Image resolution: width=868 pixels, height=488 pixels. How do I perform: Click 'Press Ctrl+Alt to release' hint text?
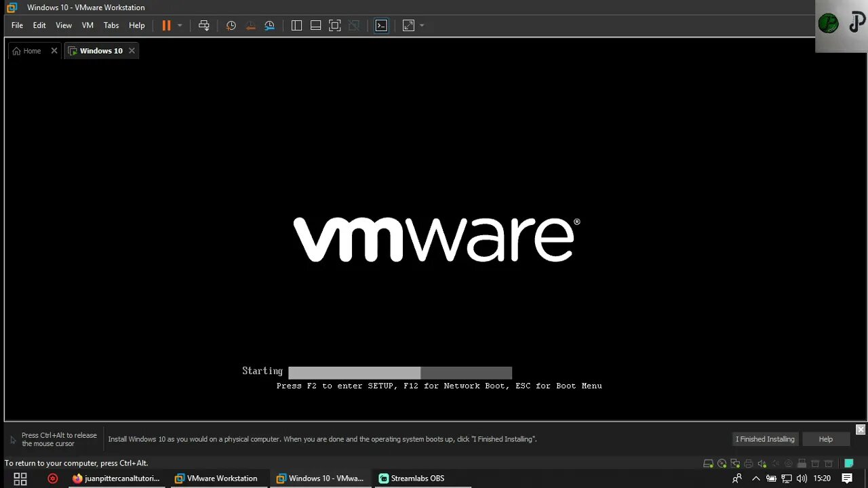coord(59,439)
